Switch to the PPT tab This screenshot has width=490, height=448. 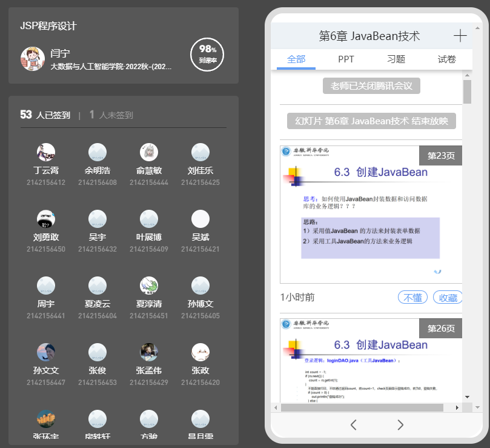click(346, 59)
